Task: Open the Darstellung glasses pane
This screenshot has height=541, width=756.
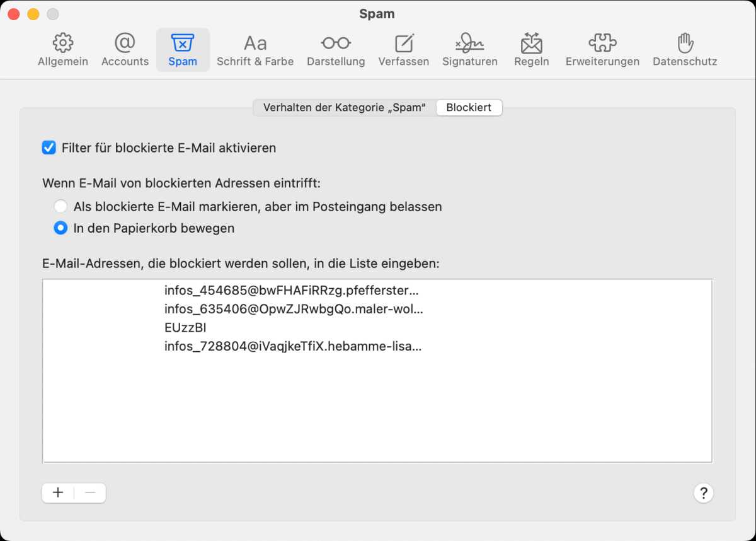Action: [x=336, y=50]
